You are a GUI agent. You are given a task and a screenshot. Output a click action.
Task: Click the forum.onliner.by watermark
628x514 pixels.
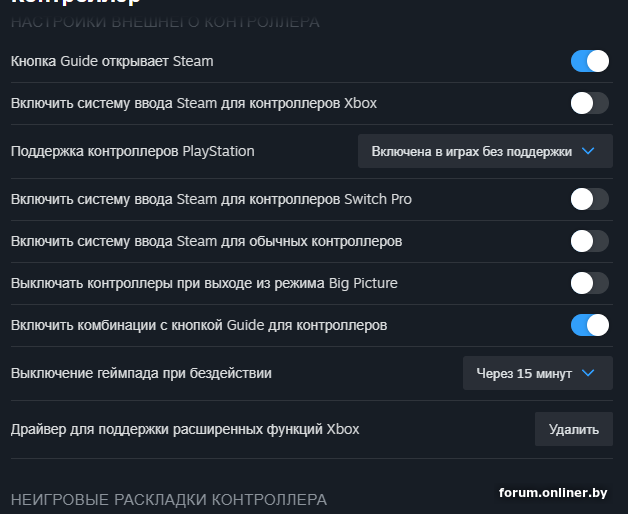(553, 492)
